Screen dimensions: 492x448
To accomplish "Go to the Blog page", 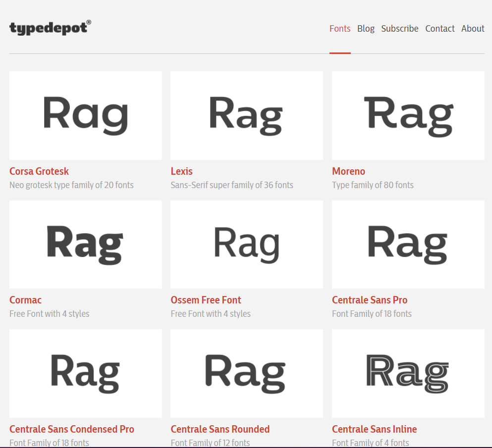I will point(366,29).
